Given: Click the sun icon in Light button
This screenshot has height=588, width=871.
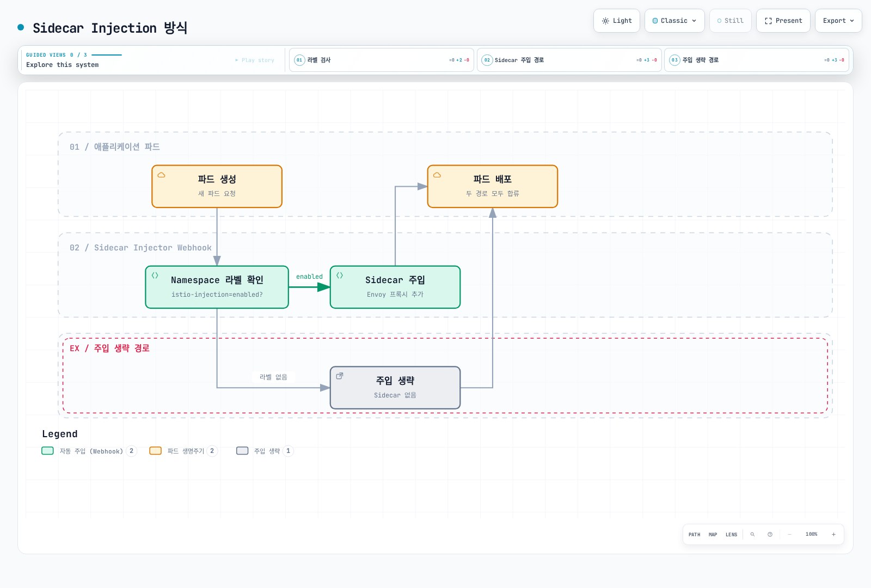Looking at the screenshot, I should [x=605, y=21].
